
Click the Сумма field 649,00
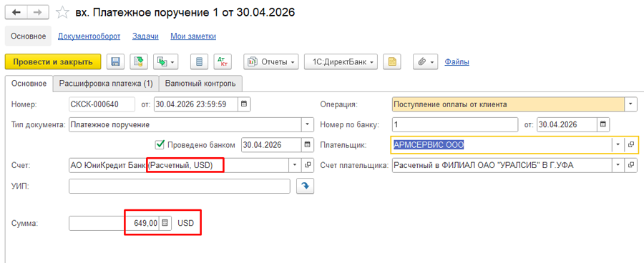pyautogui.click(x=114, y=223)
